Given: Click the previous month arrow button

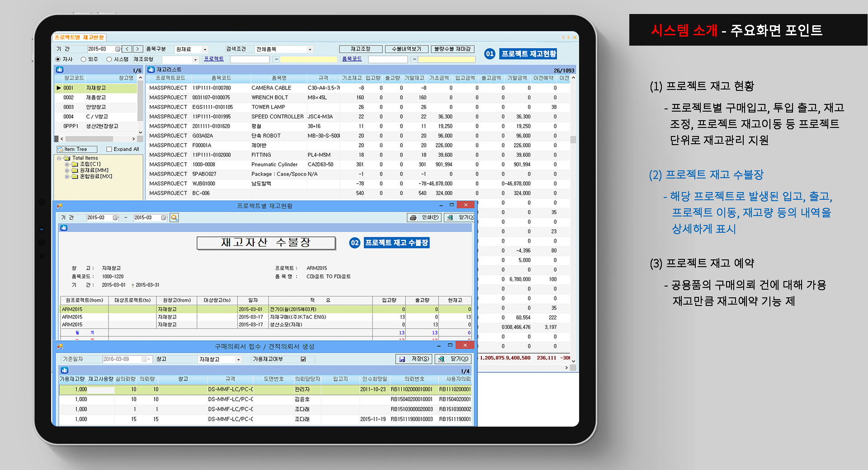Looking at the screenshot, I should pyautogui.click(x=127, y=49).
